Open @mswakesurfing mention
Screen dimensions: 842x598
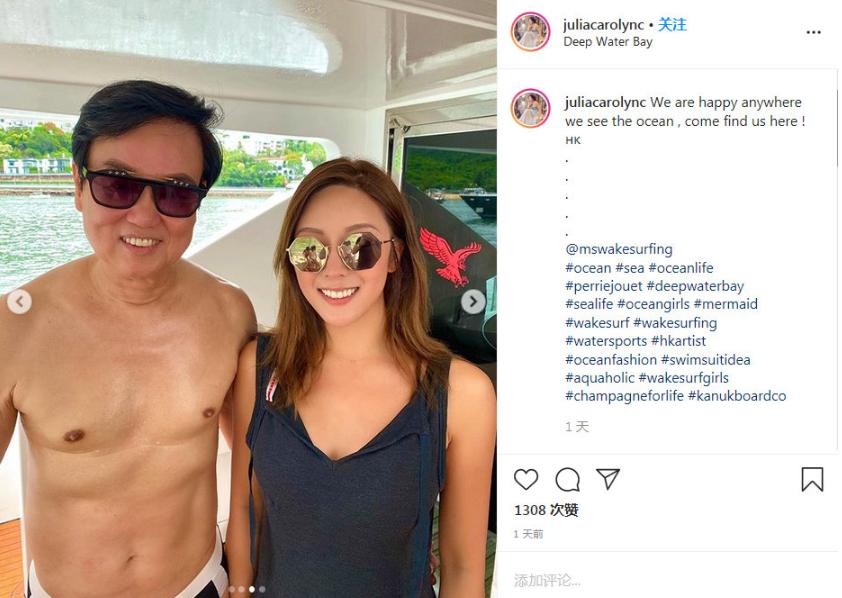tap(619, 249)
